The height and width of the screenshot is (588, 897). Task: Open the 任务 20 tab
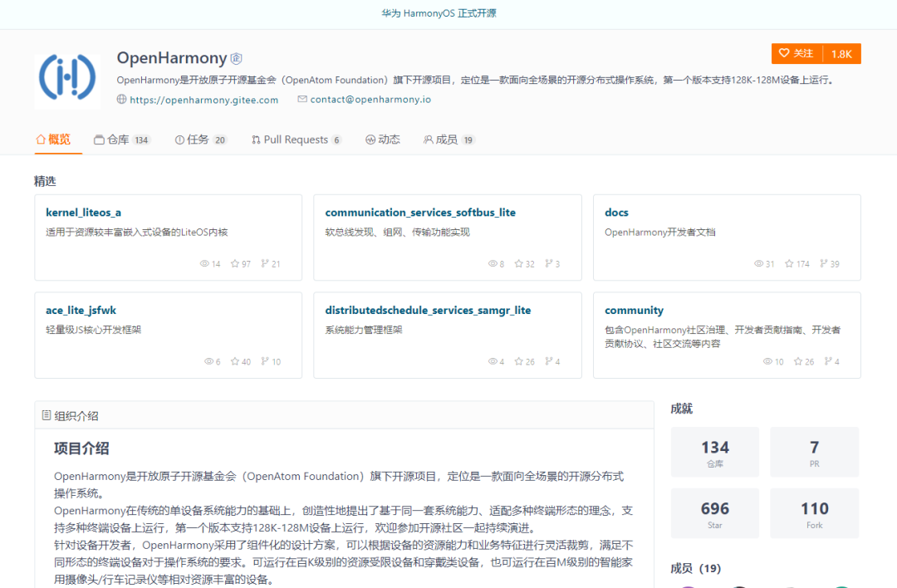coord(201,140)
